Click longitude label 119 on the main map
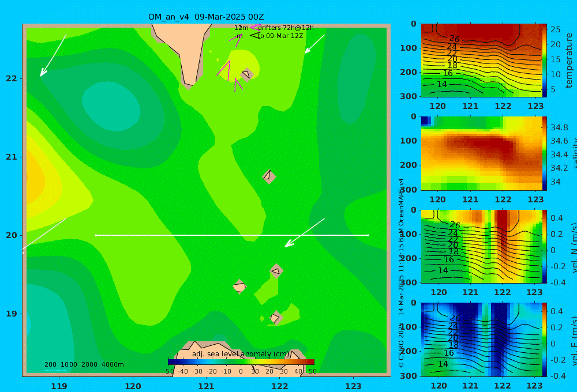The image size is (577, 392). point(59,386)
